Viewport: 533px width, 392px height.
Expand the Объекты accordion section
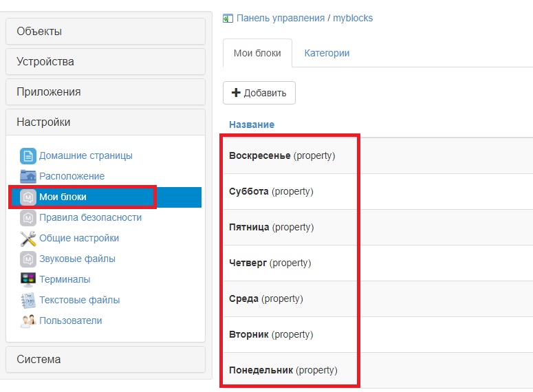pos(105,31)
